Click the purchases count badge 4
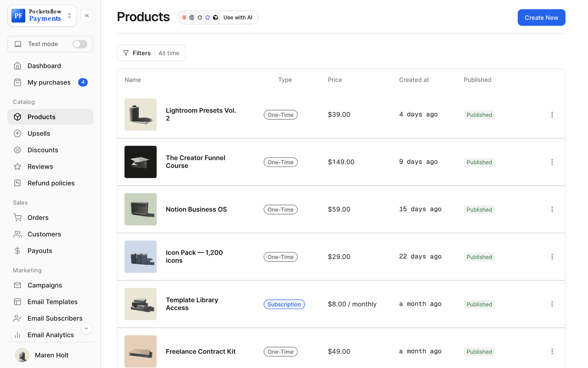588x368 pixels. (x=83, y=82)
